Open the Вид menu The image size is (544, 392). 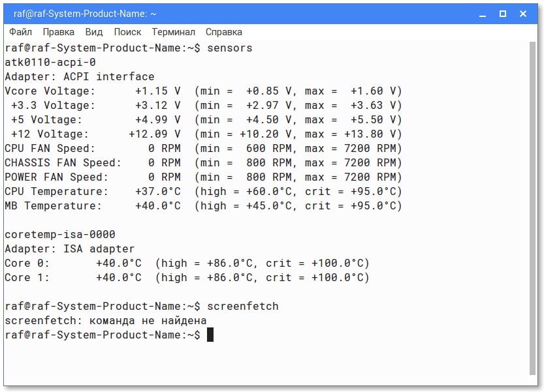point(93,32)
